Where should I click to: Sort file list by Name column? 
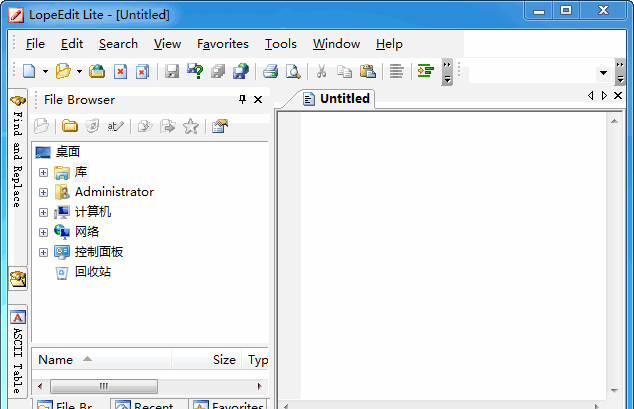102,360
